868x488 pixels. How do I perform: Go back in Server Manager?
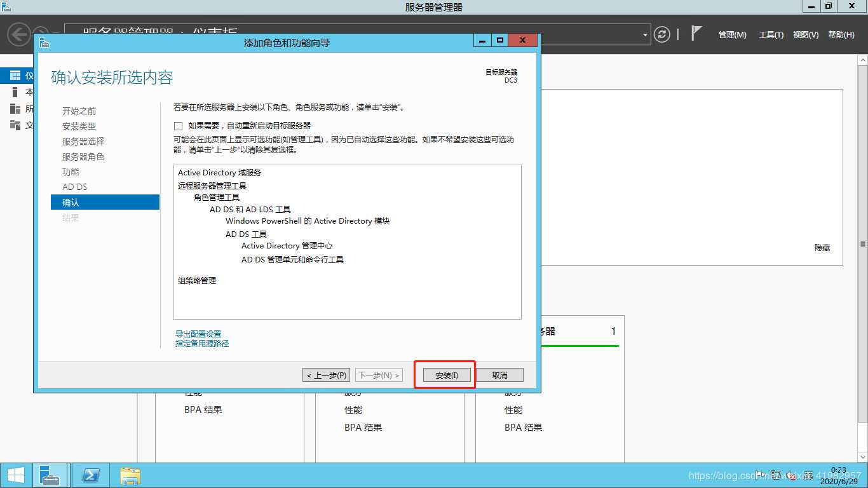pyautogui.click(x=19, y=34)
